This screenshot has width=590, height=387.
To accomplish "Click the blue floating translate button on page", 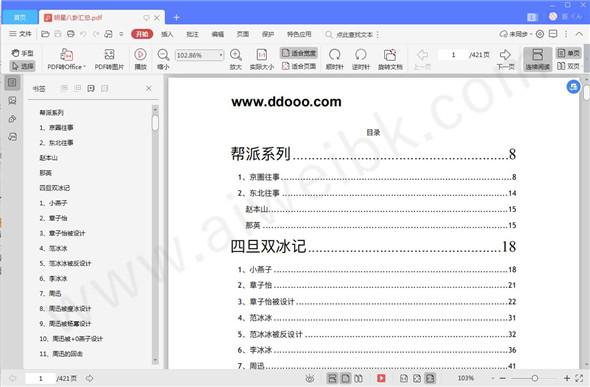I will [x=573, y=87].
